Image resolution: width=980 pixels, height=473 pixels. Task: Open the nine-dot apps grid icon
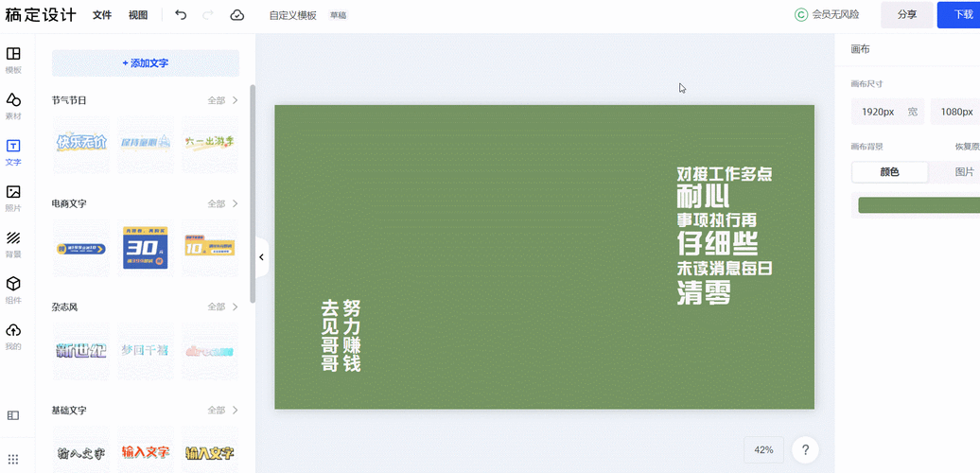pos(13,459)
